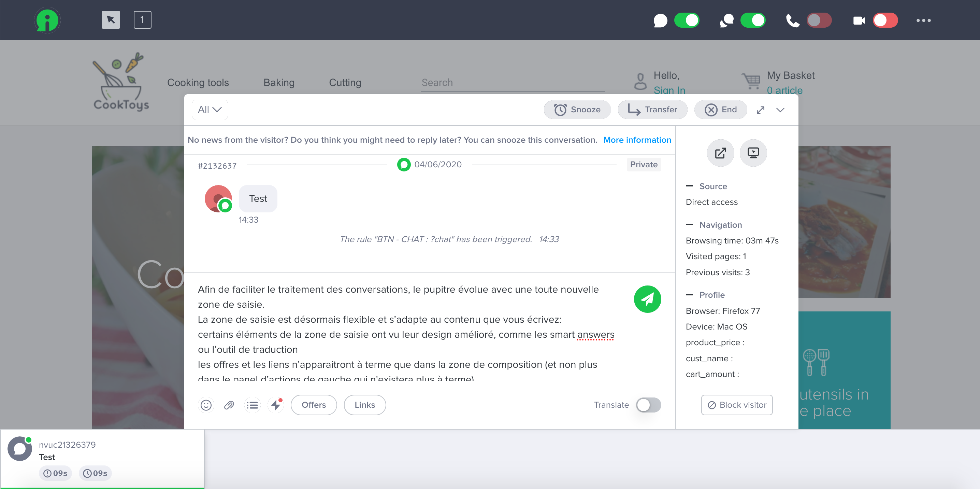Transfer the conversation

point(652,110)
